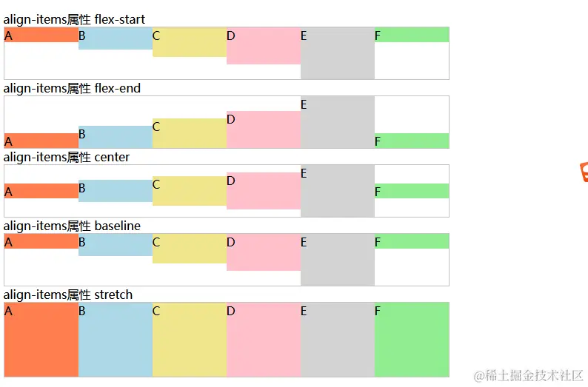Viewport: 588px width, 387px height.
Task: Select the align-items stretch heading
Action: point(68,295)
